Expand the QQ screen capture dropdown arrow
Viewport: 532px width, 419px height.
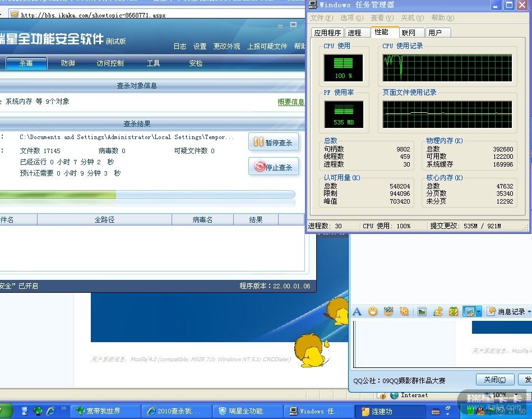[479, 311]
